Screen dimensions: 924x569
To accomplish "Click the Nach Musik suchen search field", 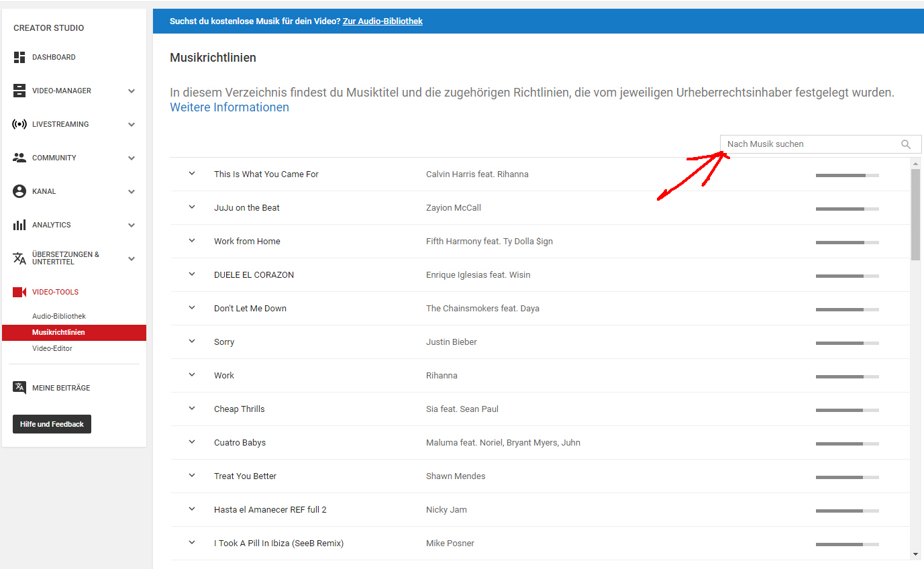I will [x=809, y=144].
